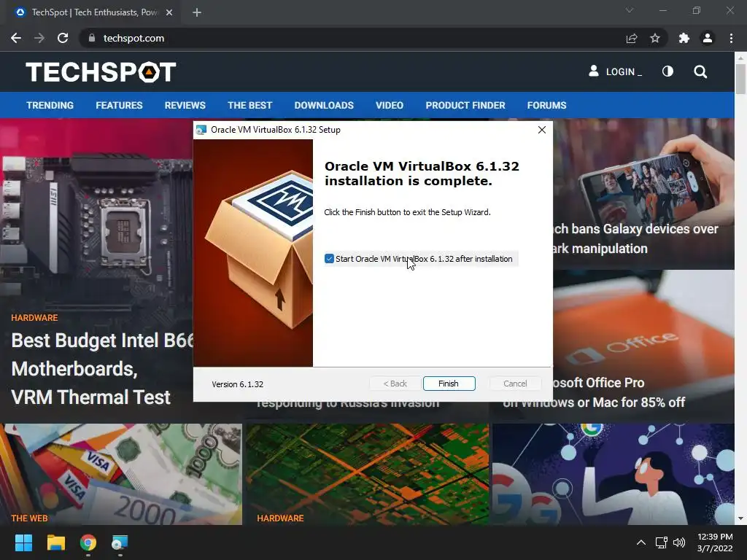Image resolution: width=747 pixels, height=560 pixels.
Task: Open the FEATURES menu
Action: pos(119,105)
